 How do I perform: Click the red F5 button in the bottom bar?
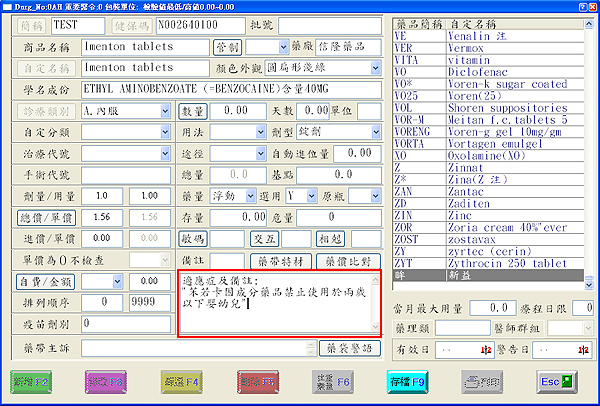tap(256, 381)
